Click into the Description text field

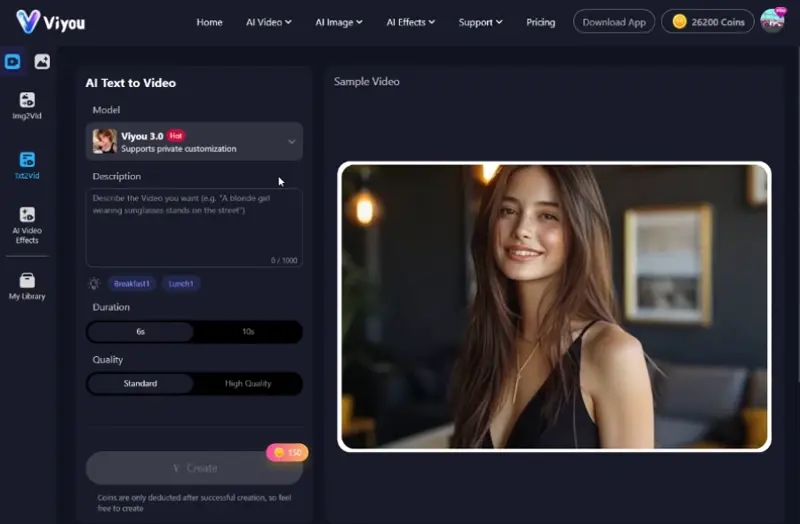tap(194, 227)
